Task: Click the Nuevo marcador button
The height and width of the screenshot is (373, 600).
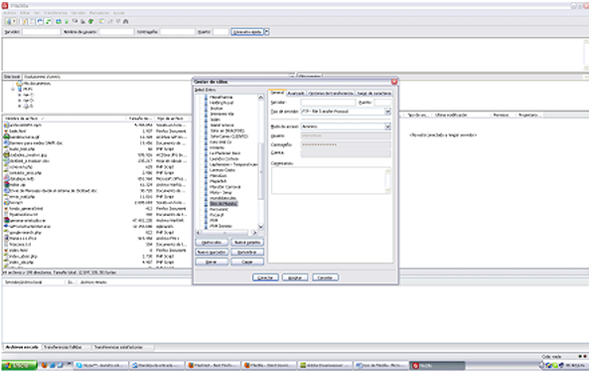Action: click(x=212, y=252)
